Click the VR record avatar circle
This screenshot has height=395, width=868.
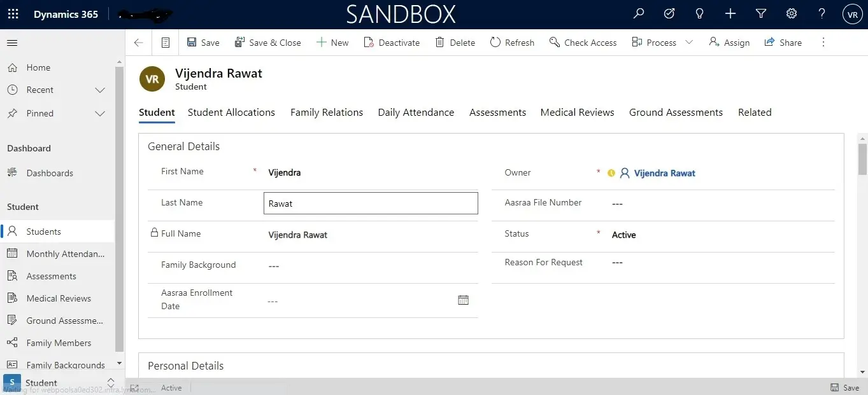point(152,80)
